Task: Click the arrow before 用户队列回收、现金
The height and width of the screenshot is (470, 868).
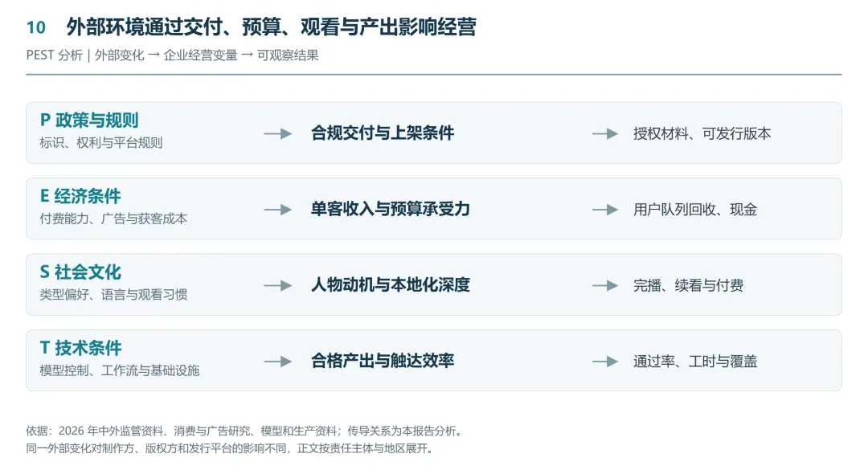Action: coord(605,209)
